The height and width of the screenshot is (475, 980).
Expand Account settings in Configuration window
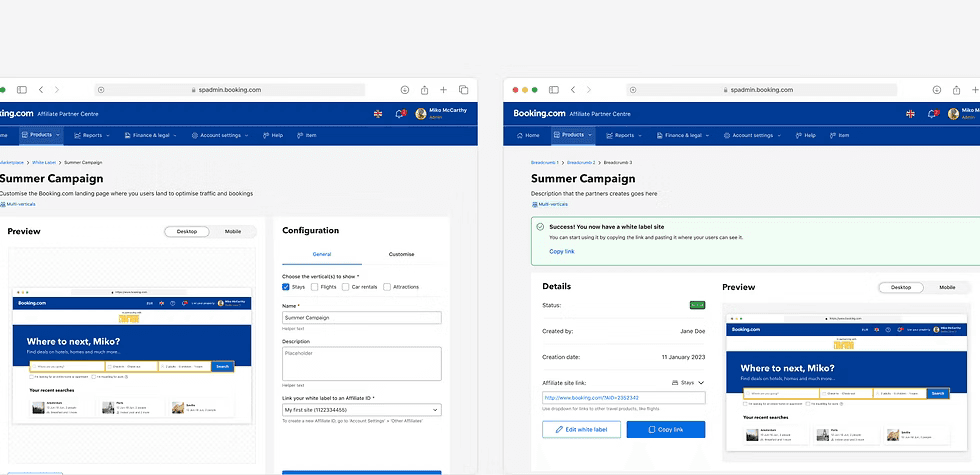tap(220, 135)
